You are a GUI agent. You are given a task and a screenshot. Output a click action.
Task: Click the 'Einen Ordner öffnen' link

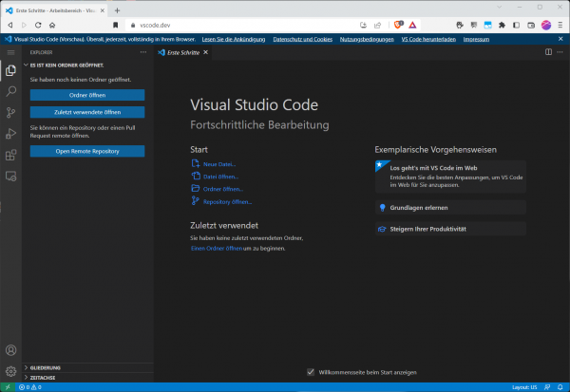217,249
